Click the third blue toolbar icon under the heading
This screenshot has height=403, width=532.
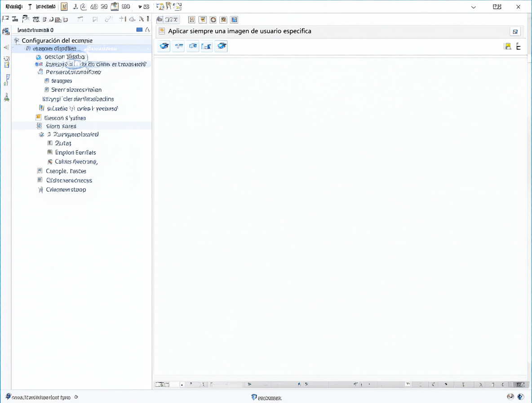click(x=193, y=46)
